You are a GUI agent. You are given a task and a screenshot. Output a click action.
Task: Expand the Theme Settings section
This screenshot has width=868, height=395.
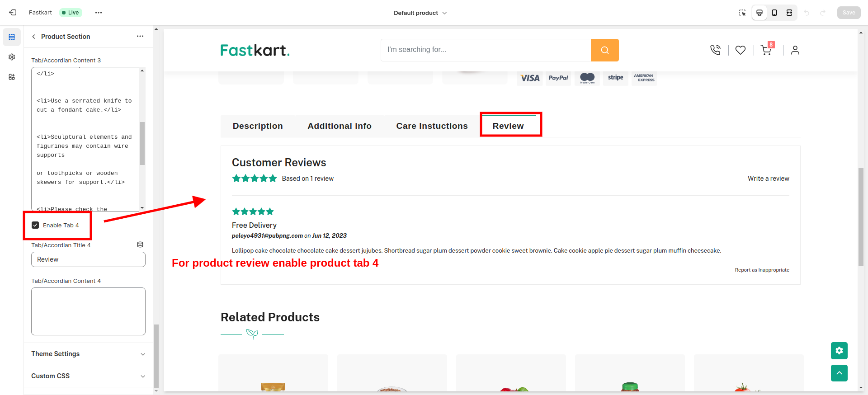tap(88, 354)
